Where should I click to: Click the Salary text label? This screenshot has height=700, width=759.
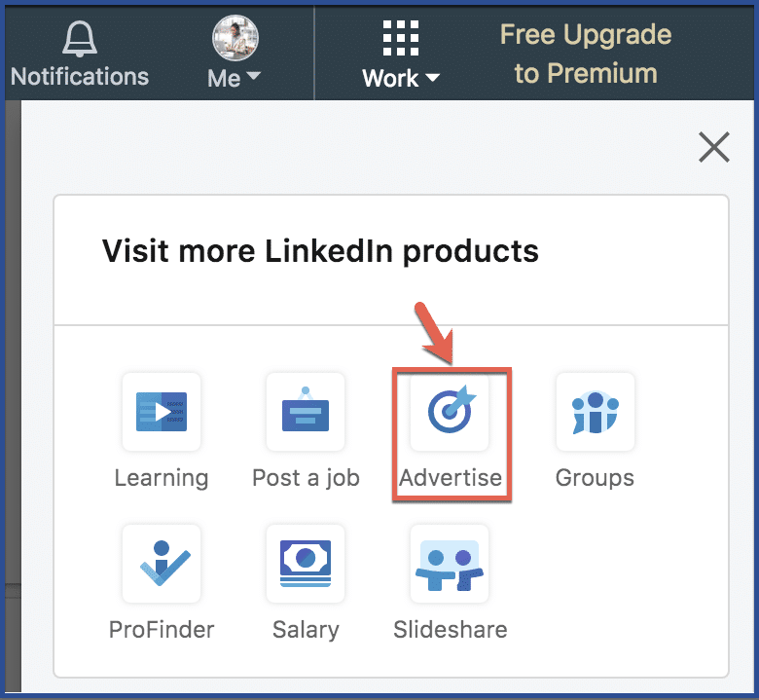point(306,630)
